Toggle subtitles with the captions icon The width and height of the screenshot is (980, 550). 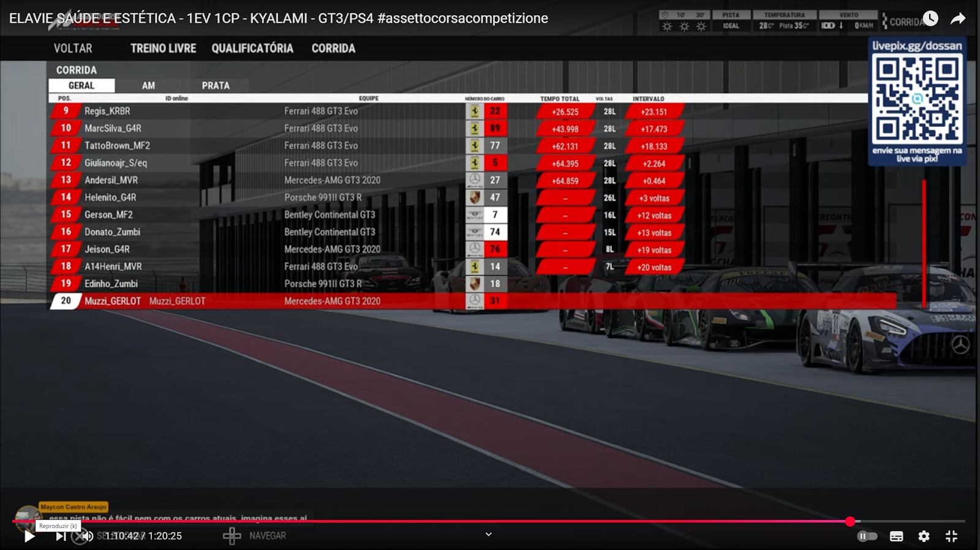point(896,537)
